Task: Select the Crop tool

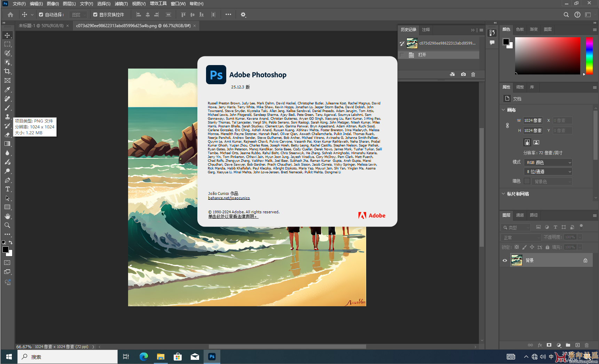Action: (x=7, y=71)
